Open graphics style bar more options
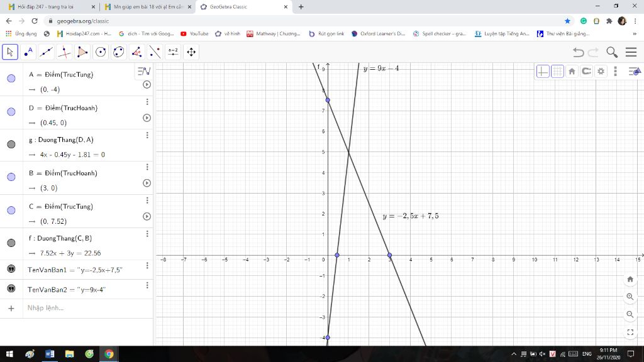The image size is (644, 362). point(615,72)
